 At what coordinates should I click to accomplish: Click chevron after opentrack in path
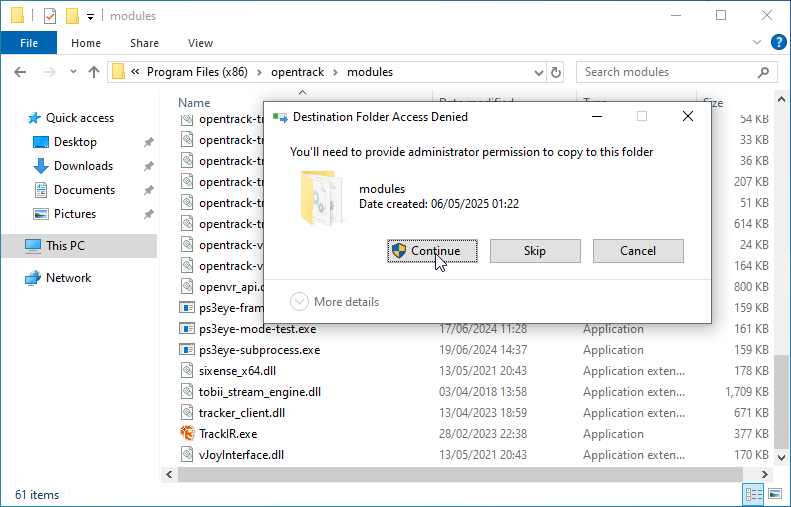(x=335, y=72)
